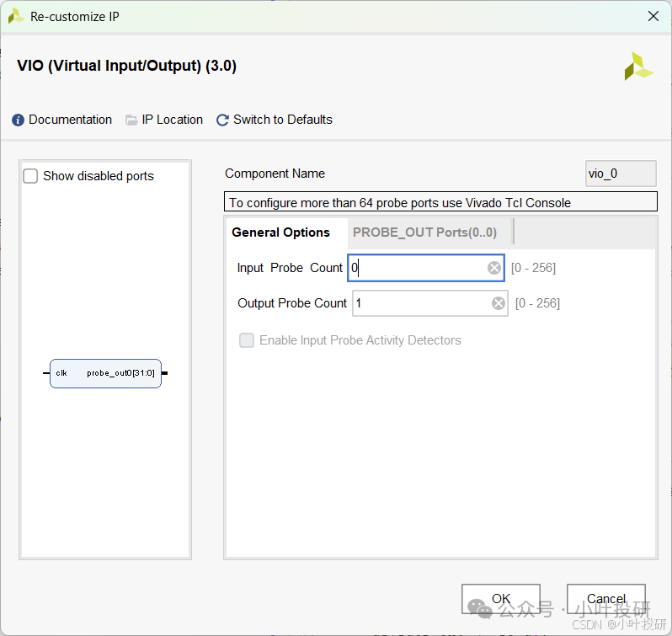Select the Component Name vio_0 field
This screenshot has width=672, height=636.
pyautogui.click(x=620, y=174)
